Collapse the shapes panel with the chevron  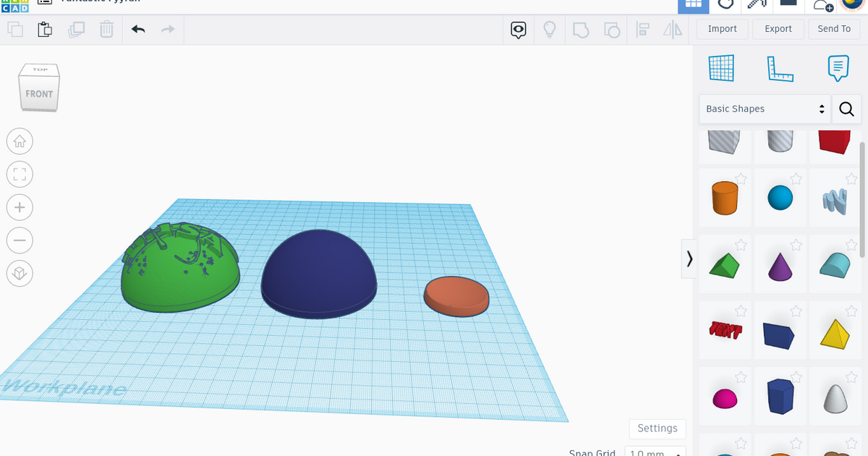point(689,258)
